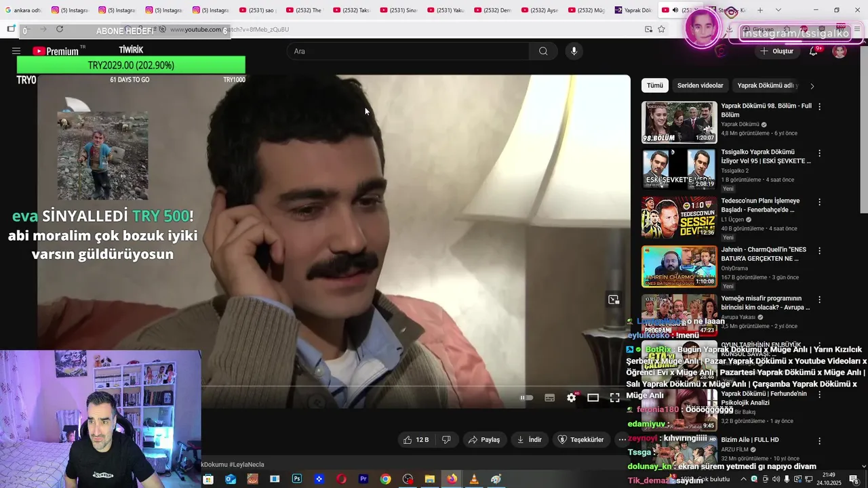
Task: Open options for Ferhunde'nin Psikolojik Analizi
Action: tap(819, 394)
